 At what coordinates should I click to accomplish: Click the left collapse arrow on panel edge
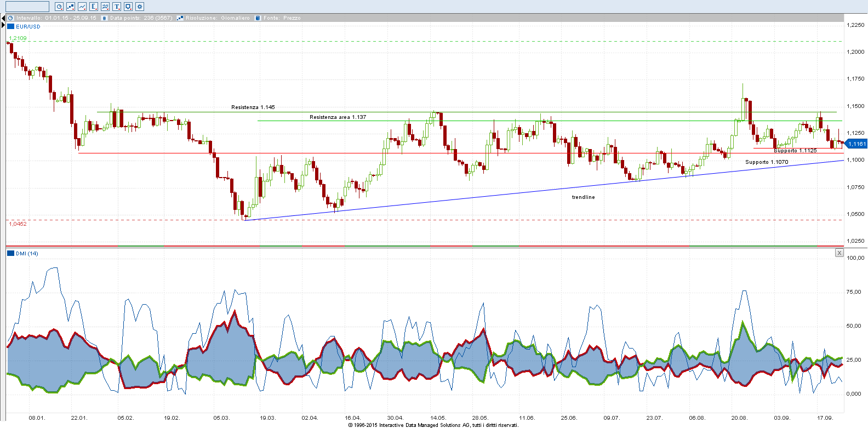click(x=3, y=18)
